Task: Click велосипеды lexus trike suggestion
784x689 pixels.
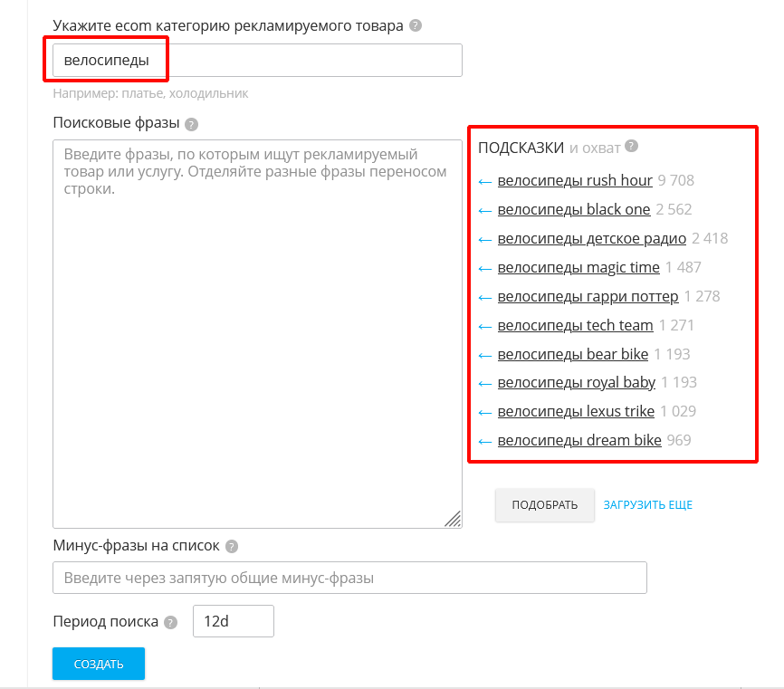Action: point(575,411)
